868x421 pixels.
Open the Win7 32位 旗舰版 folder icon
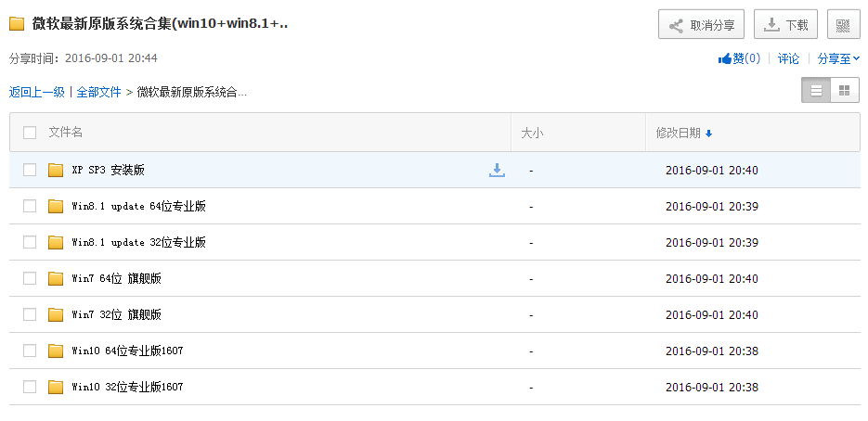56,314
